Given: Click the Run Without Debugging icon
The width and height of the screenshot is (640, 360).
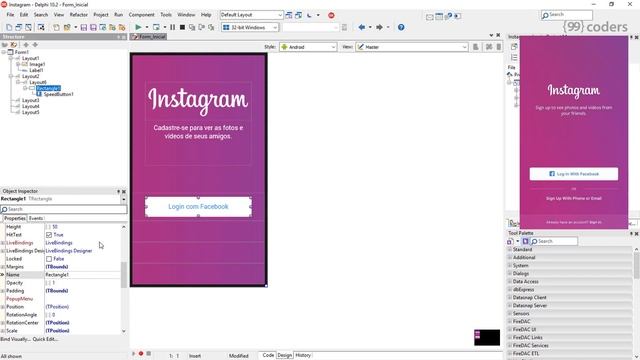Looking at the screenshot, I should click(156, 27).
